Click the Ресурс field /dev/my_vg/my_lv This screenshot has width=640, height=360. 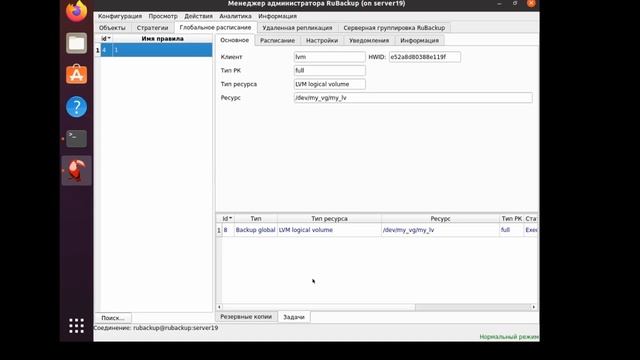pyautogui.click(x=413, y=98)
